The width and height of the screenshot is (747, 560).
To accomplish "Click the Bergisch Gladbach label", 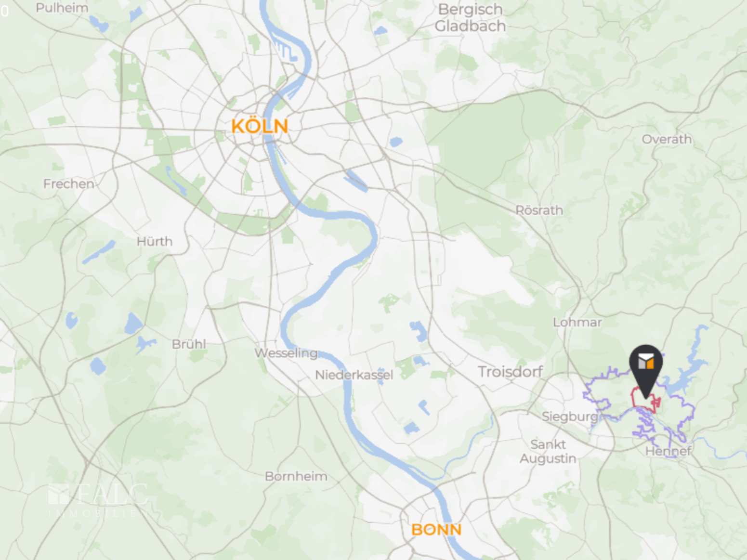I will pyautogui.click(x=470, y=18).
